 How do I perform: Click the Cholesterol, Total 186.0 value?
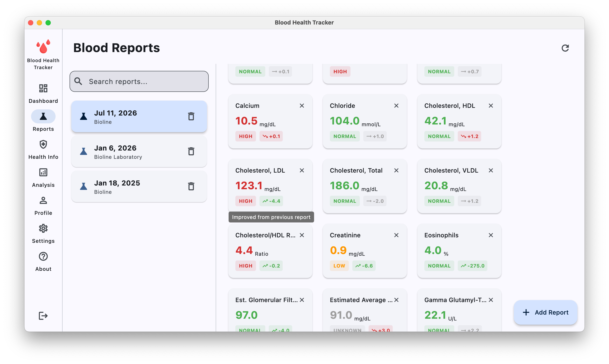pos(345,186)
